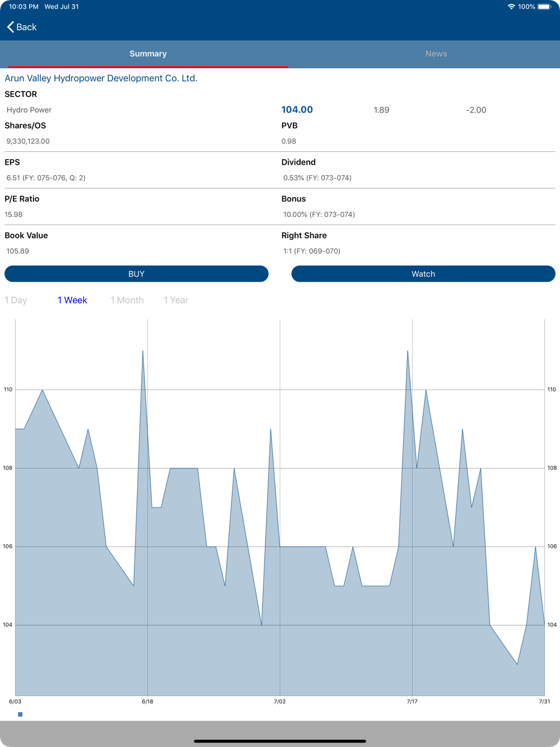The image size is (560, 747).
Task: Tap the Back chevron icon
Action: tap(11, 27)
